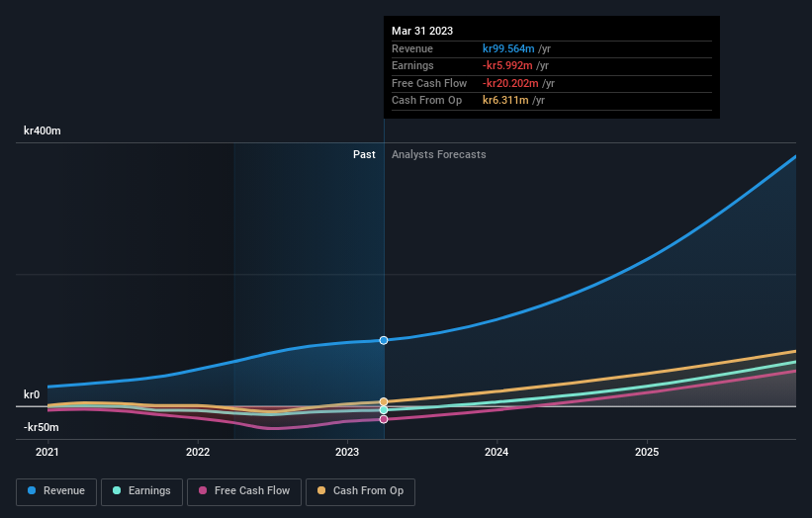Click the kr6.311m cash from op value

pyautogui.click(x=505, y=101)
